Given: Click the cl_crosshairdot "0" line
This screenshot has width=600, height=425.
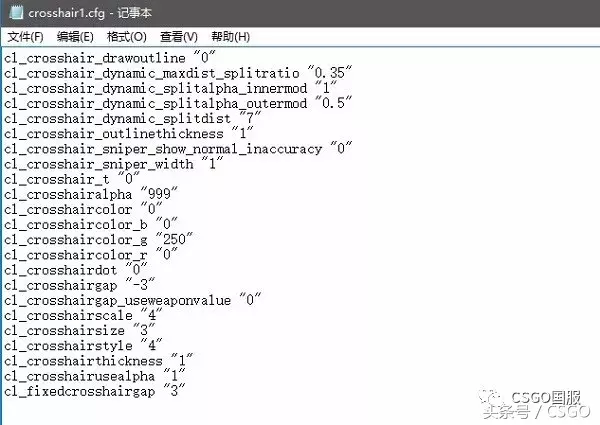Looking at the screenshot, I should [76, 270].
